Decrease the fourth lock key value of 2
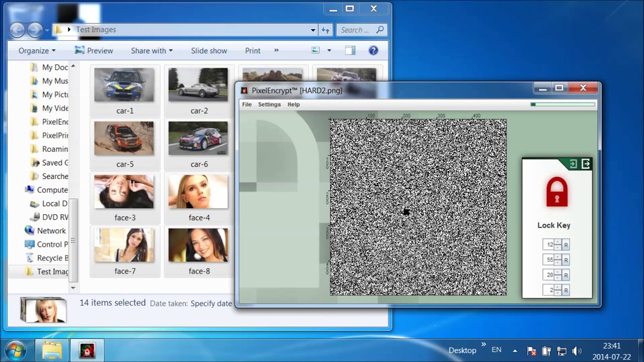Screen dimensions: 644x362 [557, 293]
